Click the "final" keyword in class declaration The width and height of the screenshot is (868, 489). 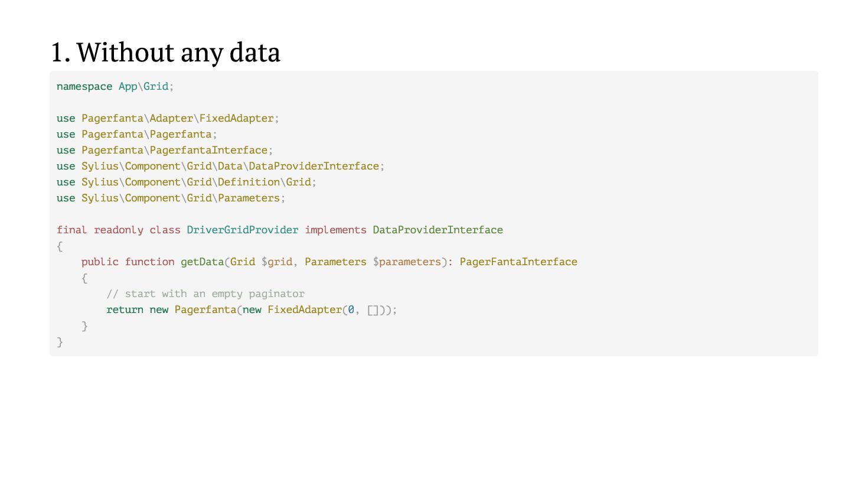71,230
